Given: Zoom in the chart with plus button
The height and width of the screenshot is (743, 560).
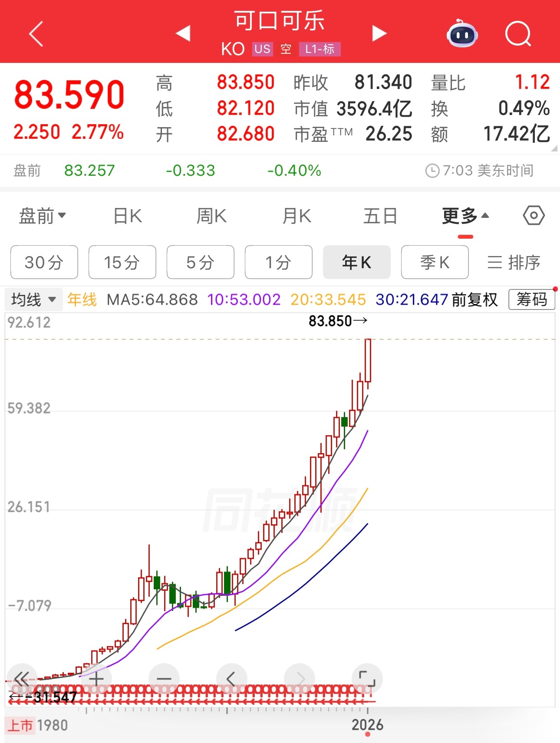Looking at the screenshot, I should 96,678.
